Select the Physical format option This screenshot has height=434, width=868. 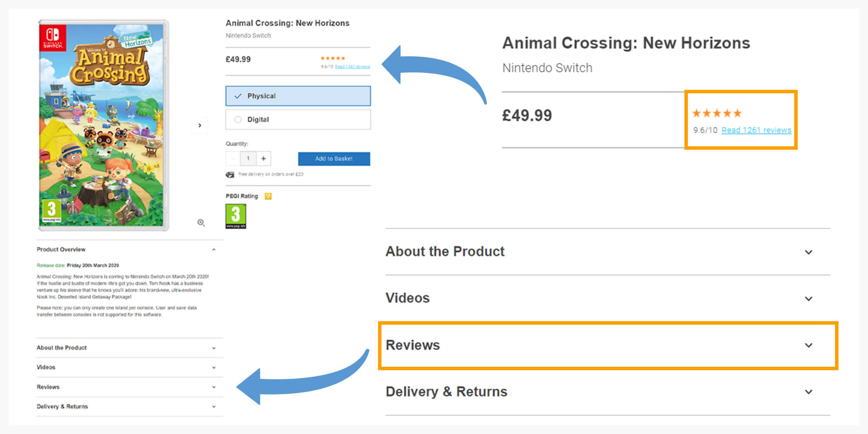click(x=298, y=96)
